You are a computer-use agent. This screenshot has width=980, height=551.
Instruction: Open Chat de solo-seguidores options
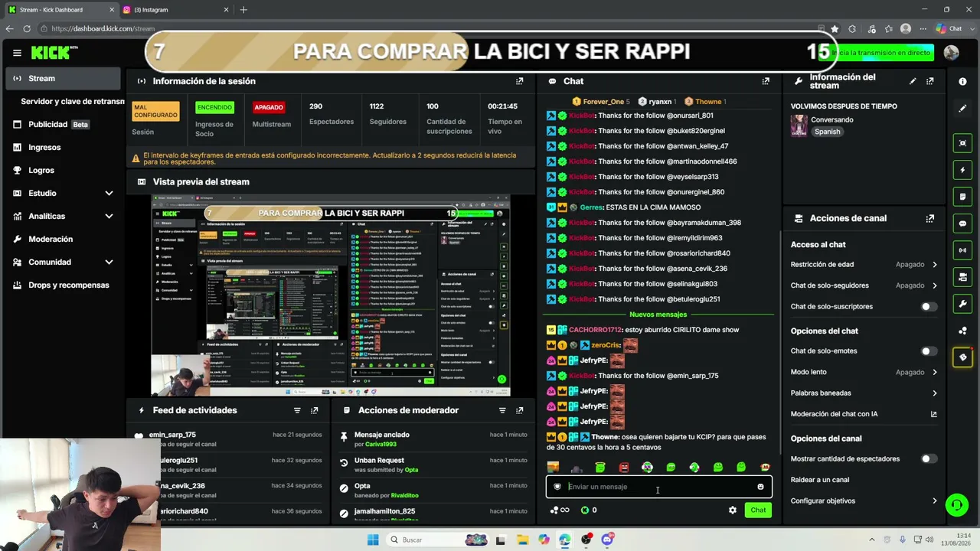point(864,285)
